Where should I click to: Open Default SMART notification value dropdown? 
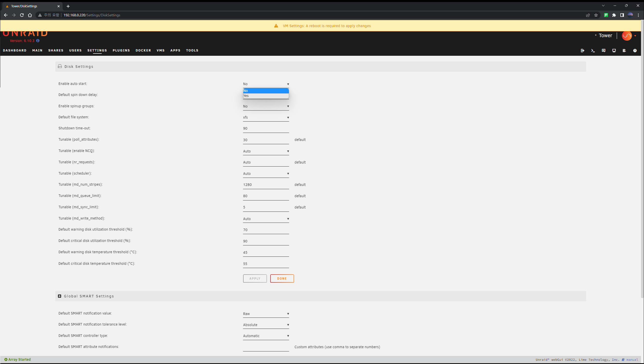tap(266, 314)
